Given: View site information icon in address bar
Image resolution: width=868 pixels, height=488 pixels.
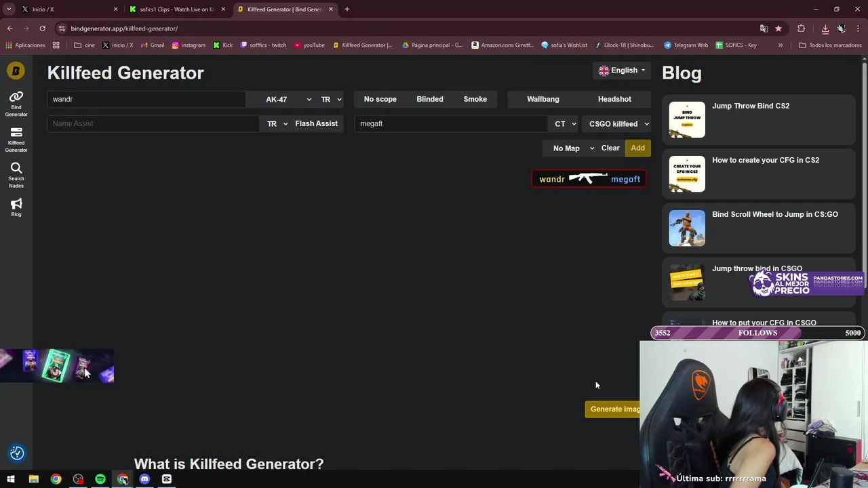Looking at the screenshot, I should [62, 28].
